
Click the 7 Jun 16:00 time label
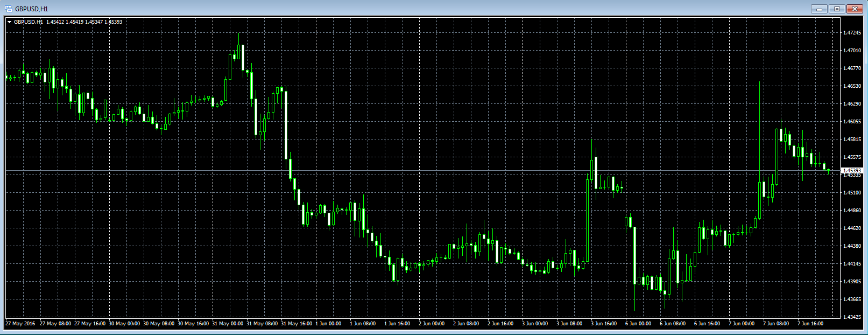coord(810,324)
